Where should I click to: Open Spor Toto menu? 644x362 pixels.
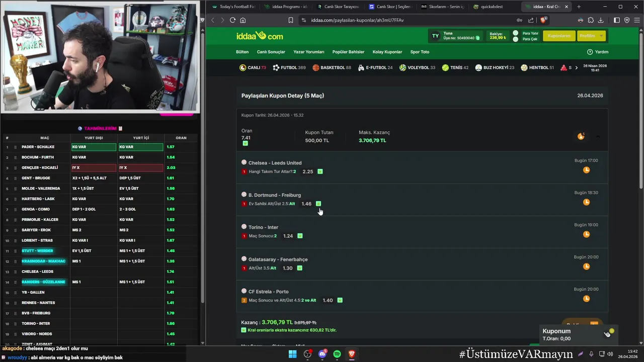coord(420,52)
